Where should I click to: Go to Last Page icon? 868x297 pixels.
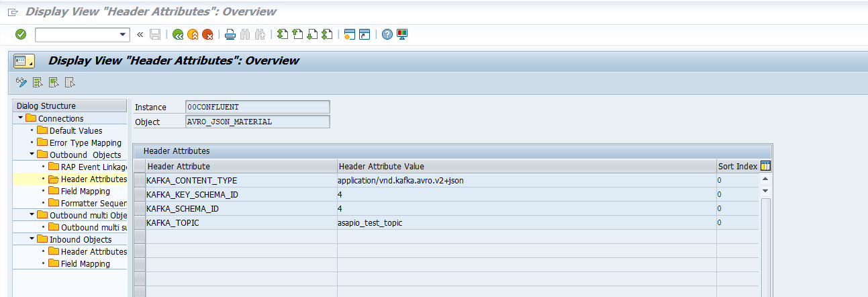(x=327, y=34)
